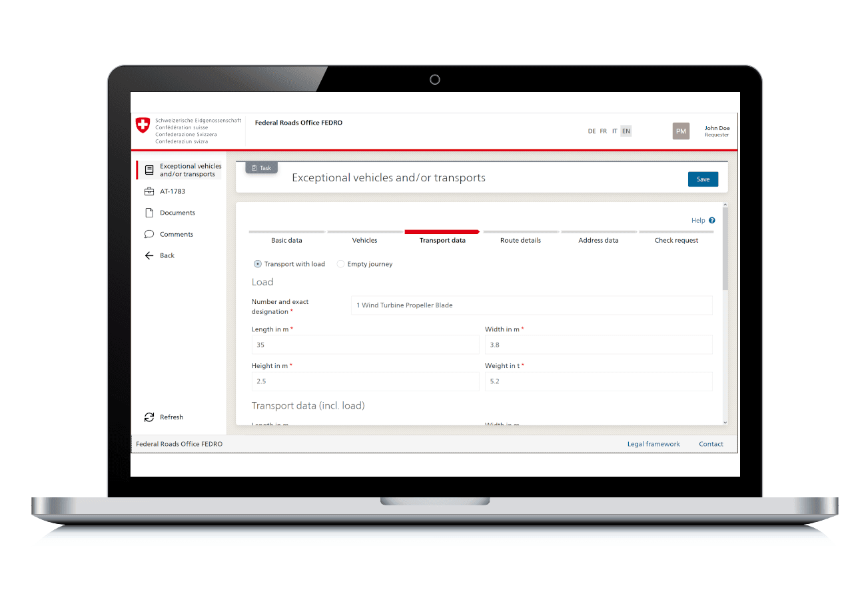Switch language to EN
The width and height of the screenshot is (868, 604).
[626, 131]
